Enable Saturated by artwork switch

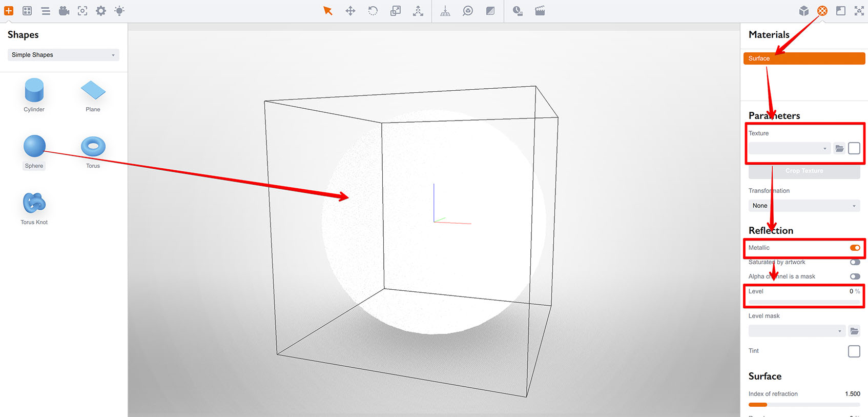855,262
